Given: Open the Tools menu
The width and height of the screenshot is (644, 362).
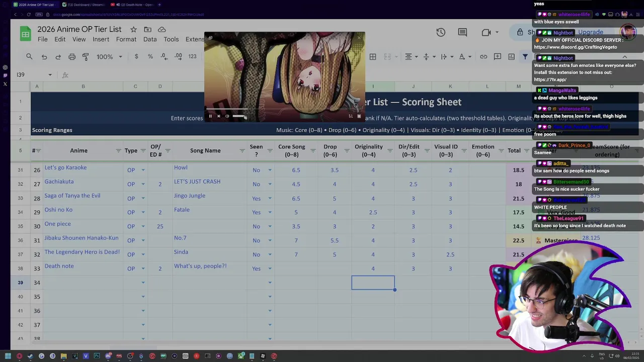Looking at the screenshot, I should [x=171, y=39].
